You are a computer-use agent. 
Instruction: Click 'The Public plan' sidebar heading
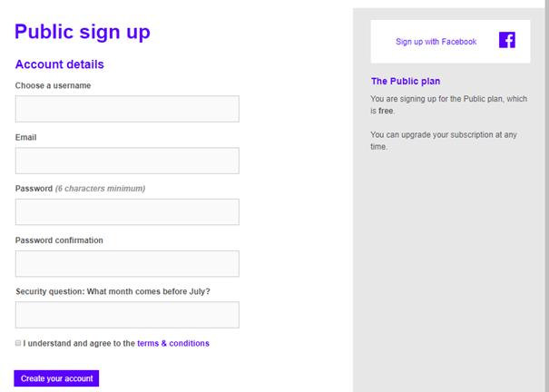click(x=406, y=81)
